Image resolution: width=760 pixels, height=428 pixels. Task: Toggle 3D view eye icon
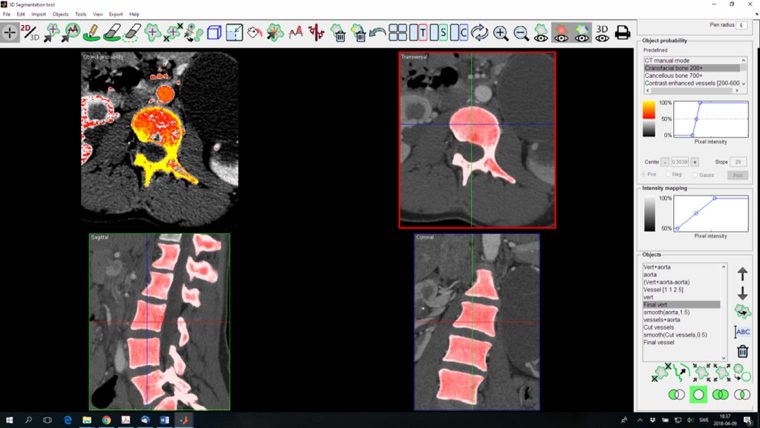[602, 32]
